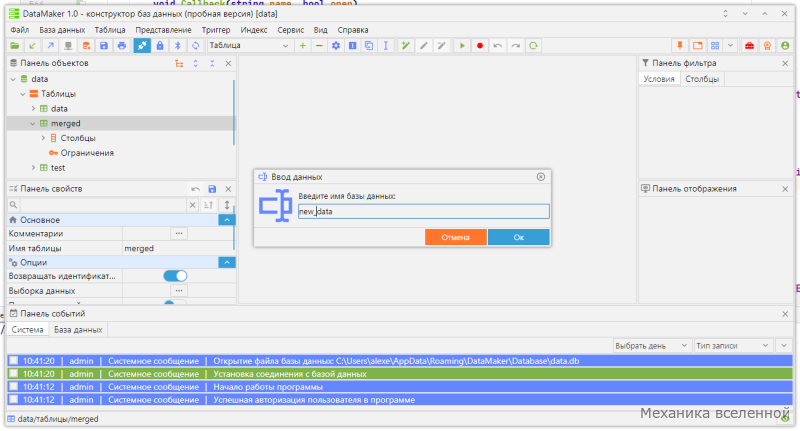This screenshot has height=431, width=800.
Task: Switch to 'Столбцы' filter tab
Action: tap(702, 79)
